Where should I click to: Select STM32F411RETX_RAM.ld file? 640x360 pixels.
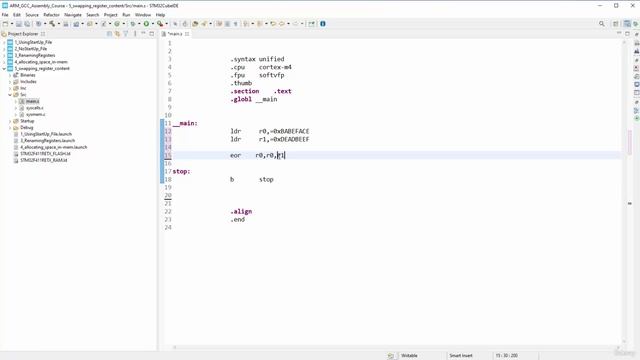(44, 160)
